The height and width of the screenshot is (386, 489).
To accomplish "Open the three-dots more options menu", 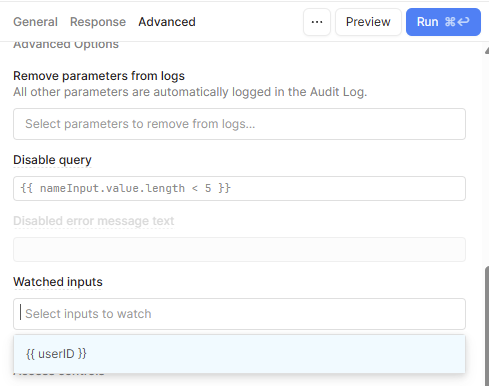I will point(317,22).
